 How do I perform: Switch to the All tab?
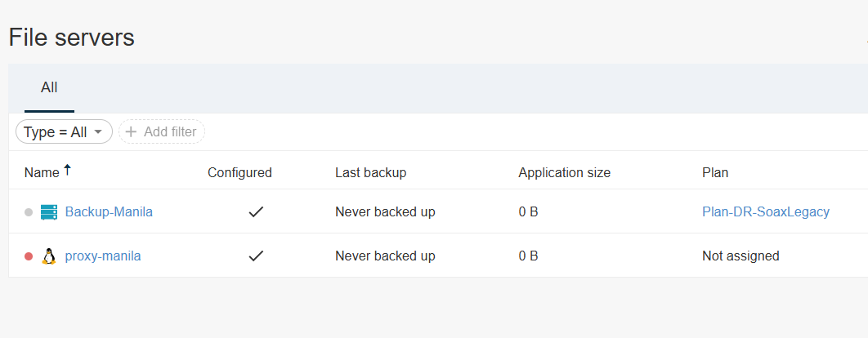pyautogui.click(x=49, y=88)
